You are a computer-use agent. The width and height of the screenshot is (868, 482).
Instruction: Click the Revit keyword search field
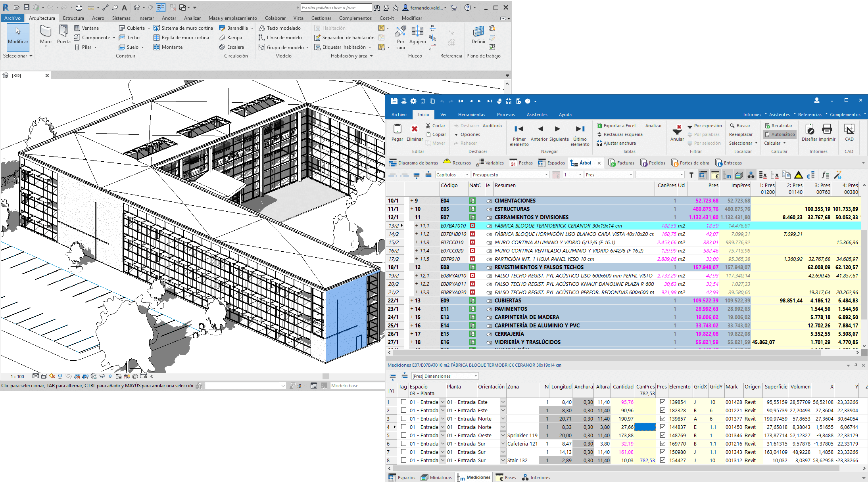click(x=336, y=8)
